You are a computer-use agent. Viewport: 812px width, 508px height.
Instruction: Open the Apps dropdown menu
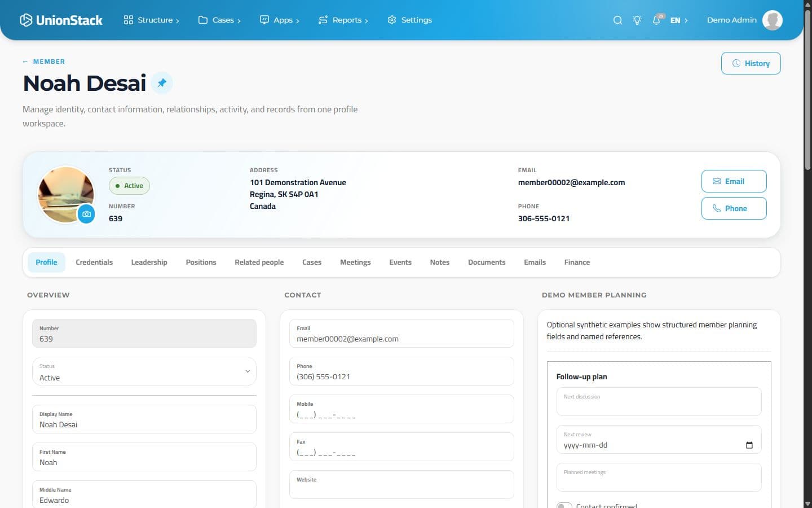coord(280,20)
